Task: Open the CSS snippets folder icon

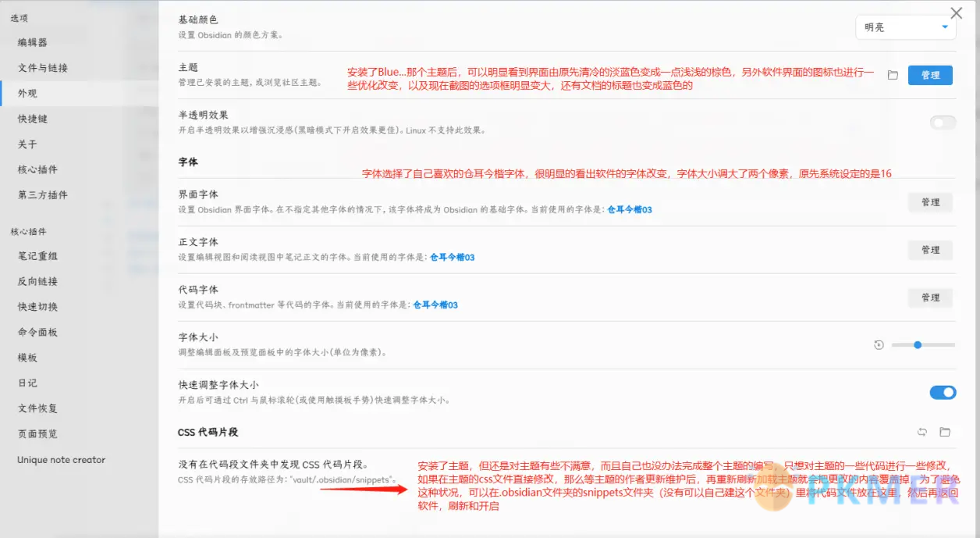Action: (x=945, y=432)
